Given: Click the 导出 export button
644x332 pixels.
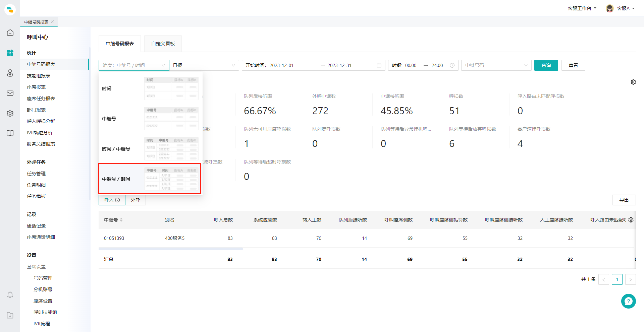Looking at the screenshot, I should (624, 200).
